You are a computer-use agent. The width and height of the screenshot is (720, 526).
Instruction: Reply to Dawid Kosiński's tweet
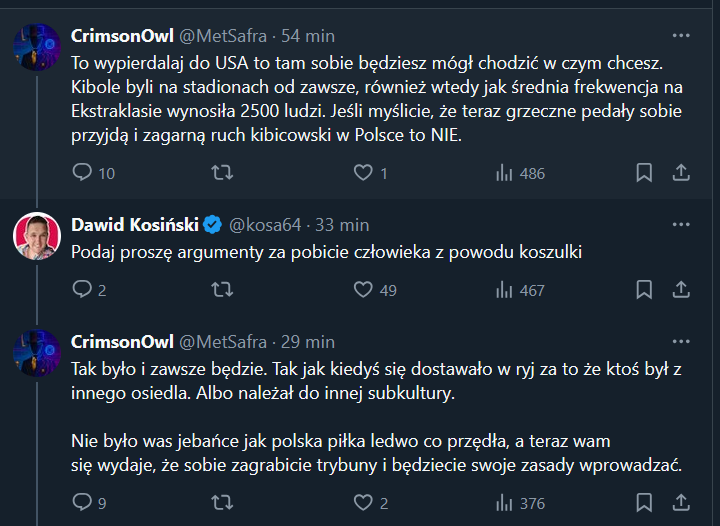[x=83, y=290]
